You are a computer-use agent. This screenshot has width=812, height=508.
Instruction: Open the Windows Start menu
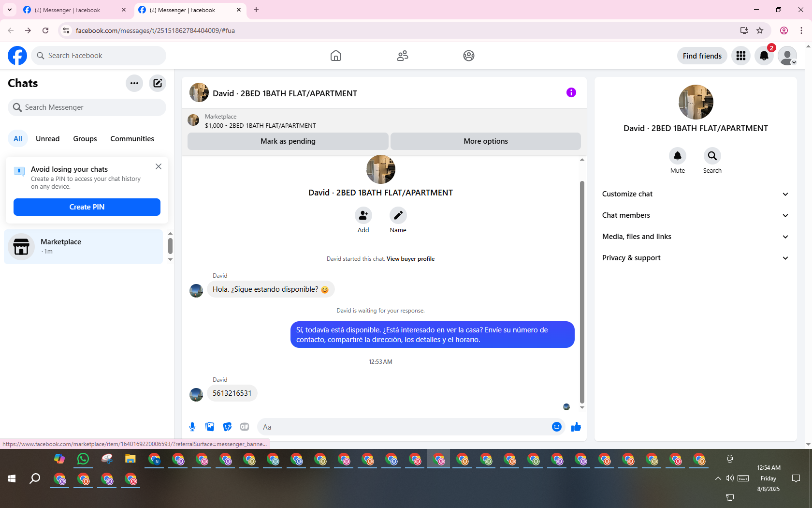tap(12, 479)
